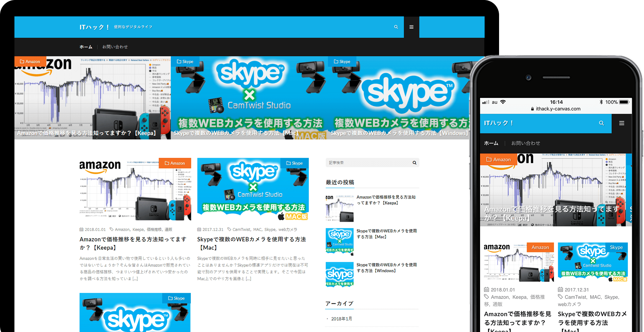
Task: Open the お問い合わせ menu item
Action: [x=115, y=47]
